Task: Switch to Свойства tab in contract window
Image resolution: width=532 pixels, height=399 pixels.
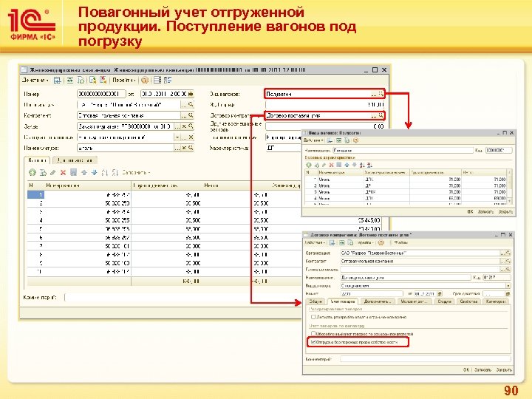Action: pyautogui.click(x=468, y=301)
